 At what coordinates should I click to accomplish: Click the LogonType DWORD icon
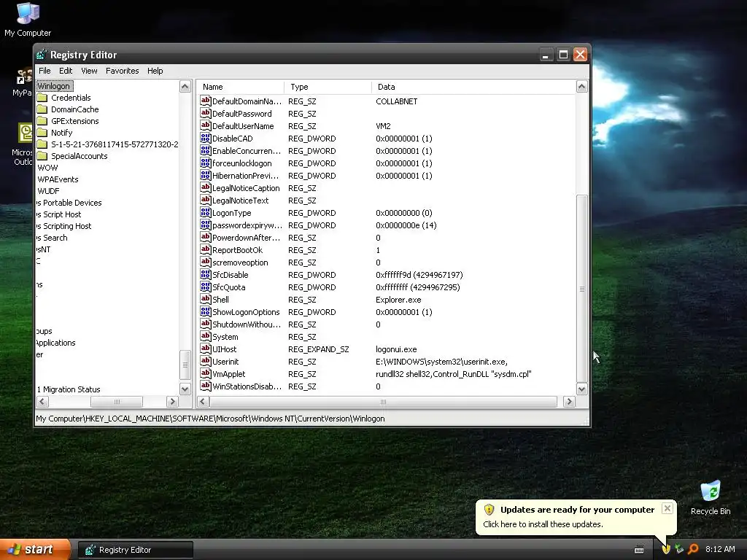click(205, 212)
